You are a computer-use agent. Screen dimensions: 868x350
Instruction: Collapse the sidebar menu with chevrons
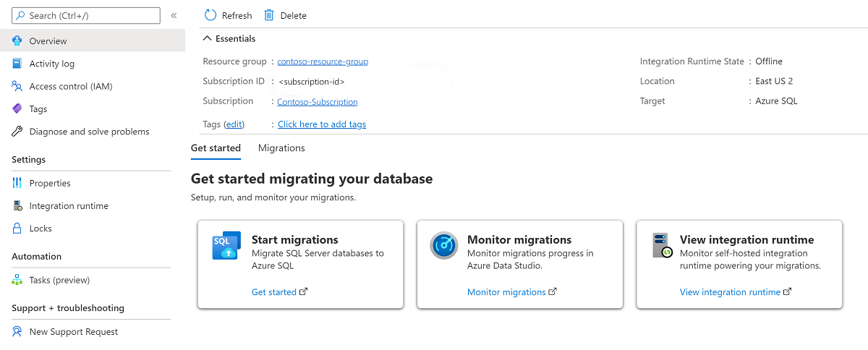coord(174,15)
